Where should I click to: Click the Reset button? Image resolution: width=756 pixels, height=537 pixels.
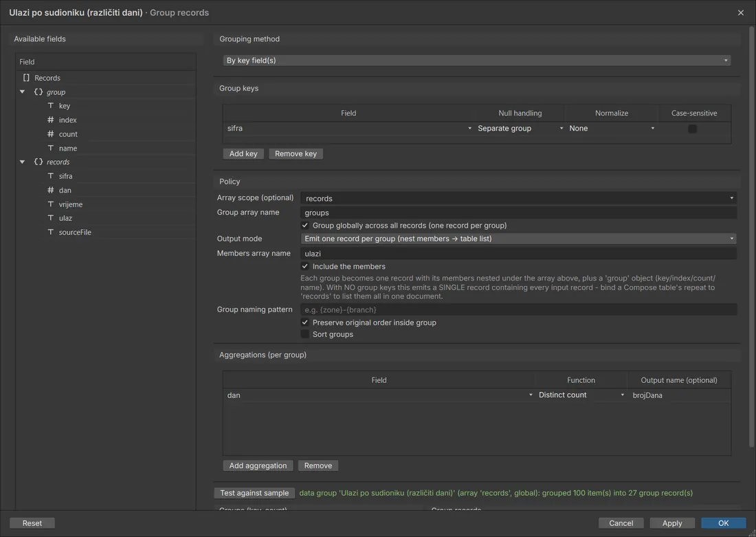coord(32,523)
